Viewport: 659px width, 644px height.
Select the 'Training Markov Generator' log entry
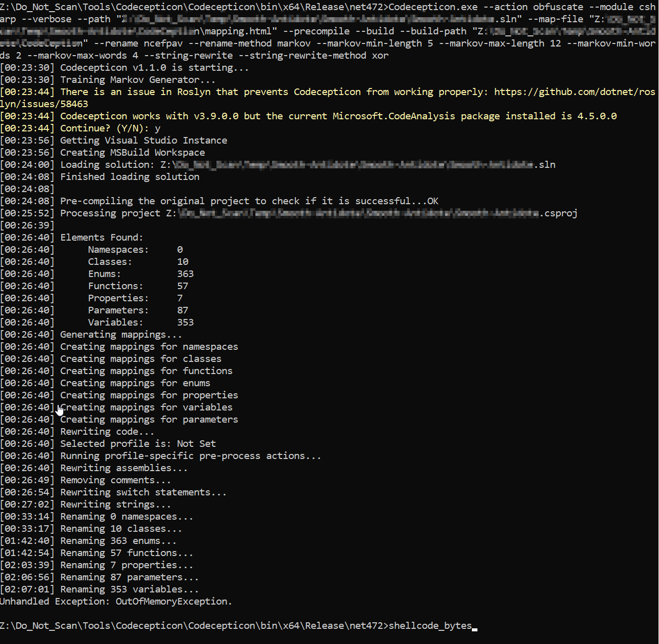137,79
